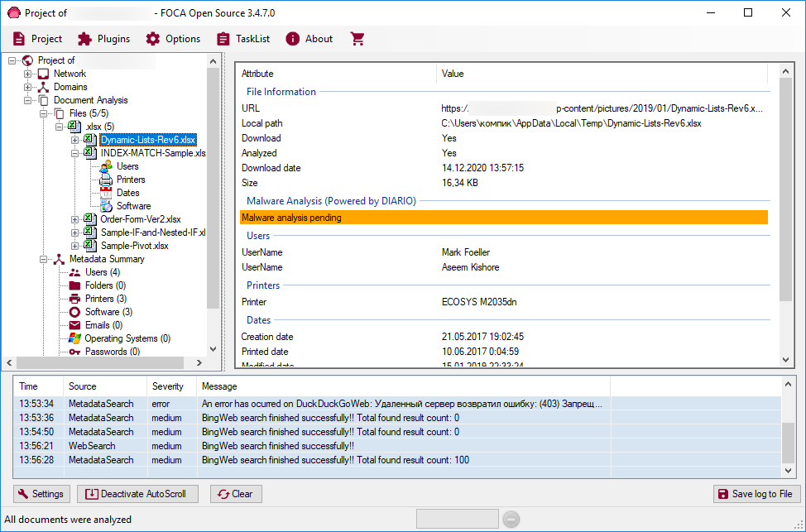Image resolution: width=806 pixels, height=532 pixels.
Task: Click the Folders (0) folder icon
Action: tap(75, 285)
